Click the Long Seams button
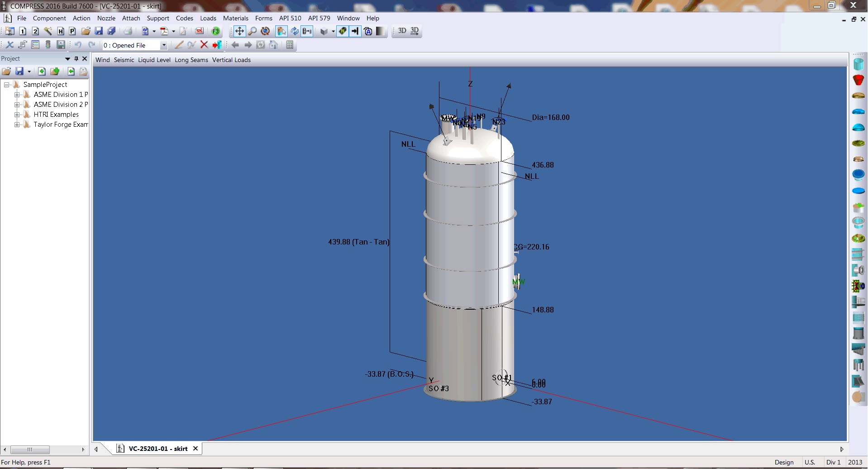This screenshot has height=469, width=868. pos(191,60)
